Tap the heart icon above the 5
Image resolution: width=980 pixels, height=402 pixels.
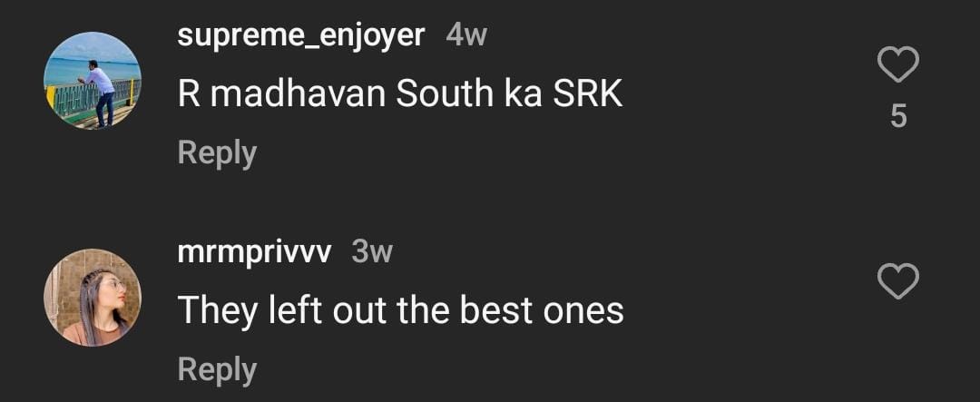(x=898, y=64)
